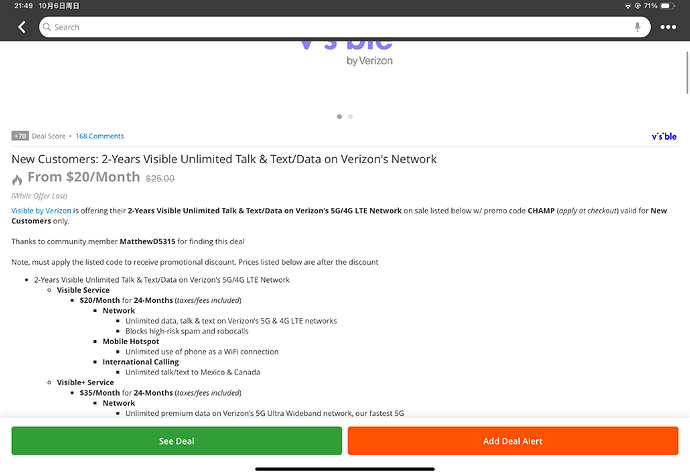
Task: Tap the Visible by Verizon banner image
Action: point(346,53)
